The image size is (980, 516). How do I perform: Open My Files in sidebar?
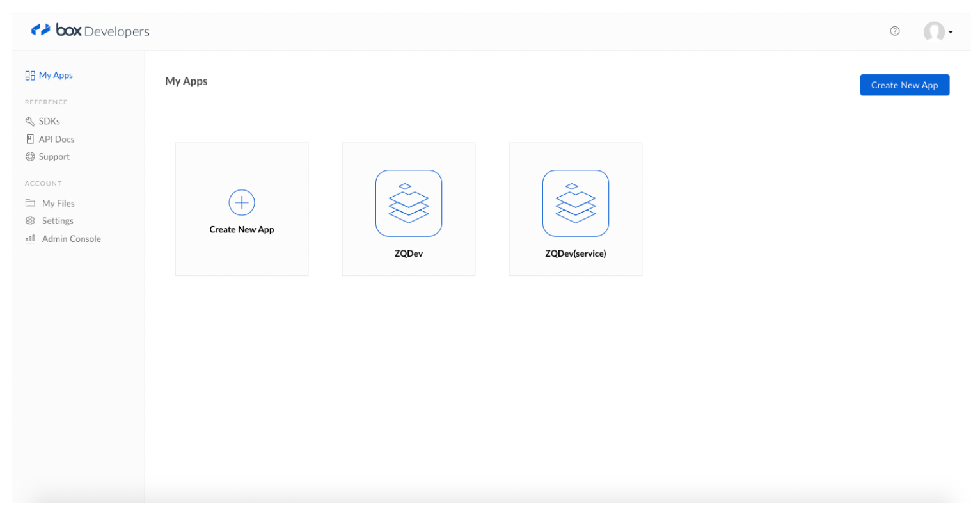point(58,204)
